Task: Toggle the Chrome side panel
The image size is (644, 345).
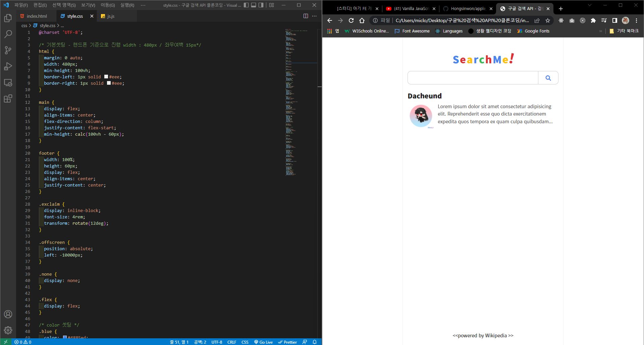Action: 615,20
